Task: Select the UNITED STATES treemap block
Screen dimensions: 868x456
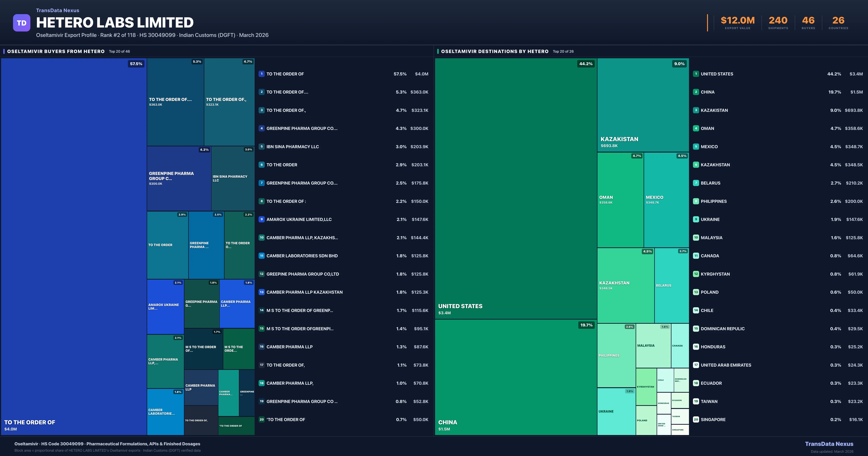Action: (516, 189)
